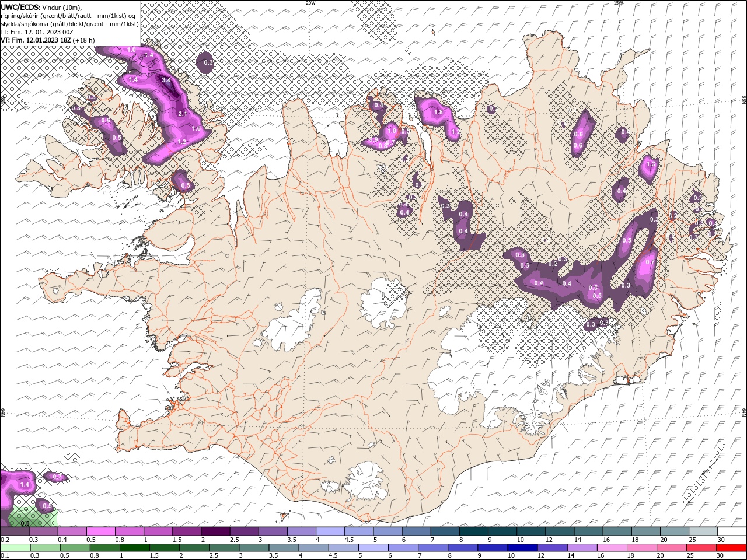Click the 1.8 snowfall value on the north coast

(x=438, y=112)
